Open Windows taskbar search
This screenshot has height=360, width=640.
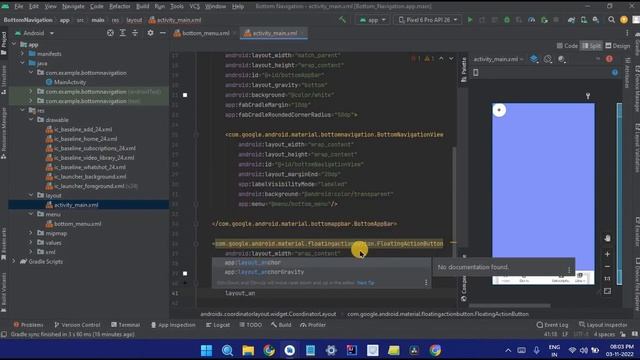pos(227,350)
